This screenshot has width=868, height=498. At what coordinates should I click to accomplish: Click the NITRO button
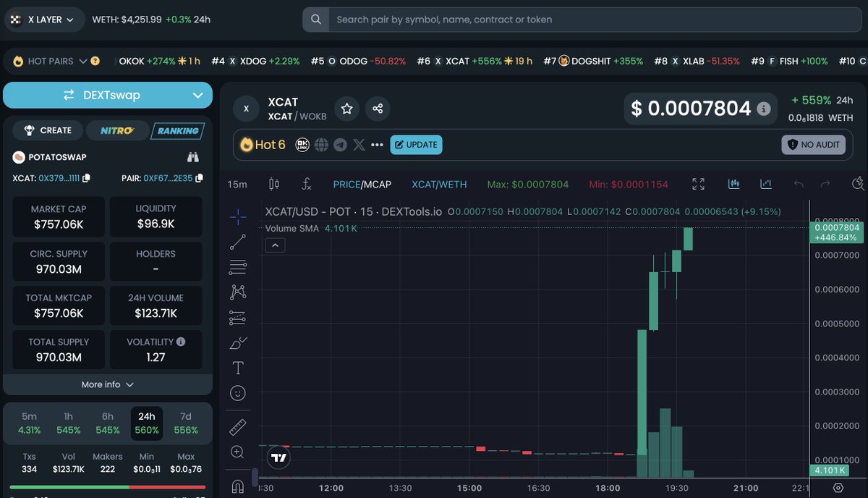point(116,130)
